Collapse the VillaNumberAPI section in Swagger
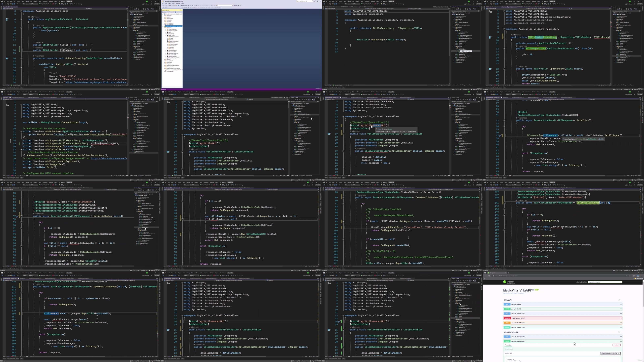The image size is (644, 362). pyautogui.click(x=619, y=332)
